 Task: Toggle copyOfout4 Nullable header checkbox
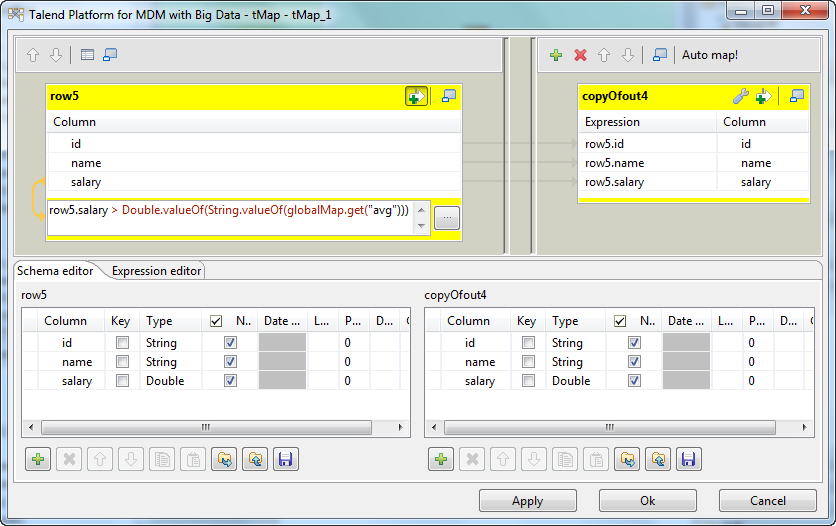620,321
